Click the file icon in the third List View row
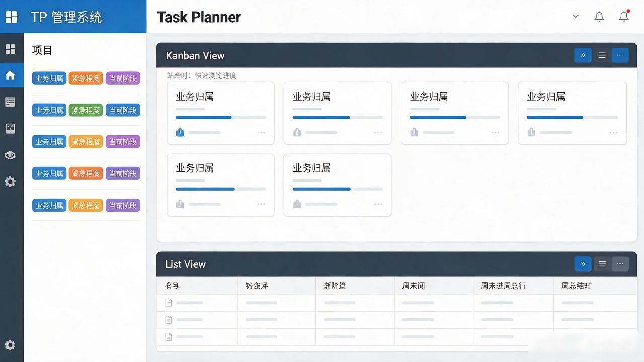Image resolution: width=644 pixels, height=362 pixels. point(169,337)
